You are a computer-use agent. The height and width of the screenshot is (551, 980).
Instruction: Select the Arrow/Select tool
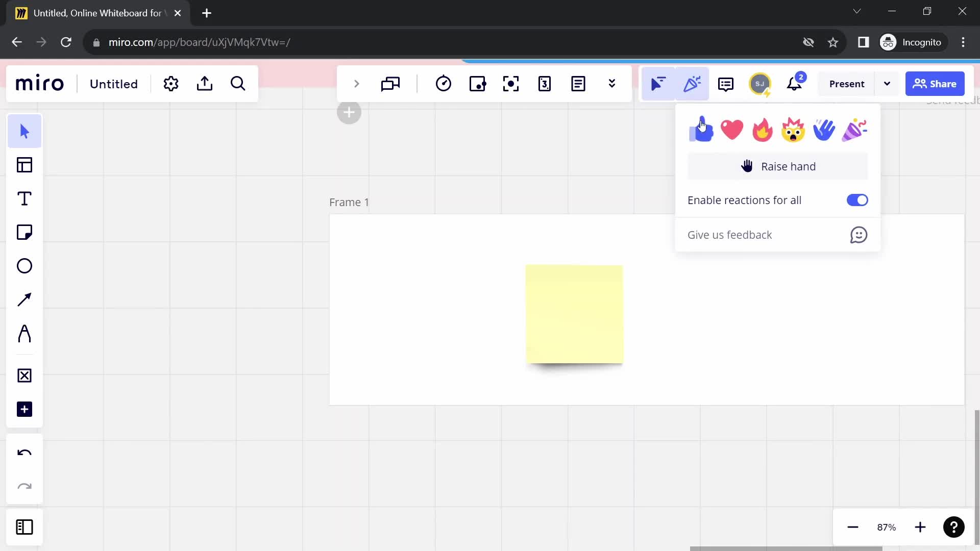point(23,132)
